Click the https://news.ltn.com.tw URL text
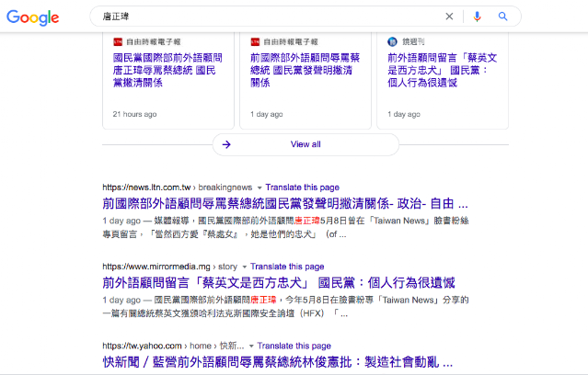 click(x=146, y=187)
